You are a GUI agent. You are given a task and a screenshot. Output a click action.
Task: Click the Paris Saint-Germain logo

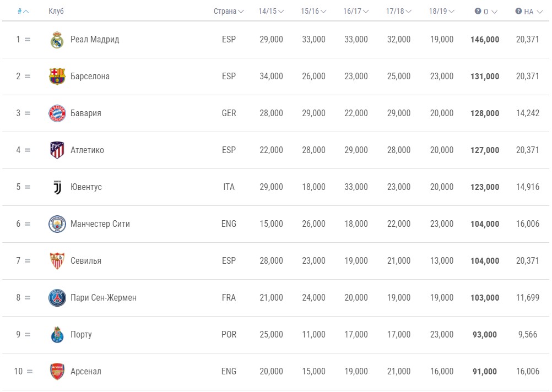57,298
